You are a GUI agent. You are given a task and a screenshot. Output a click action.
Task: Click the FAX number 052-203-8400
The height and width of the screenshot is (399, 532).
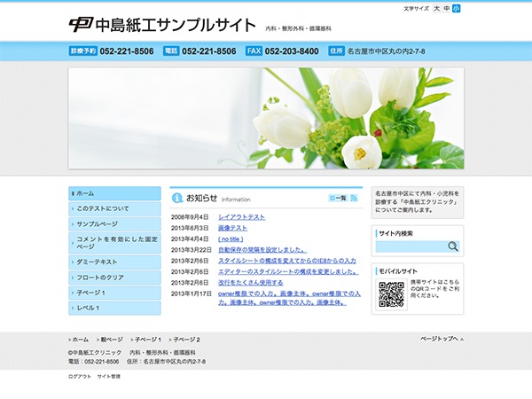292,51
